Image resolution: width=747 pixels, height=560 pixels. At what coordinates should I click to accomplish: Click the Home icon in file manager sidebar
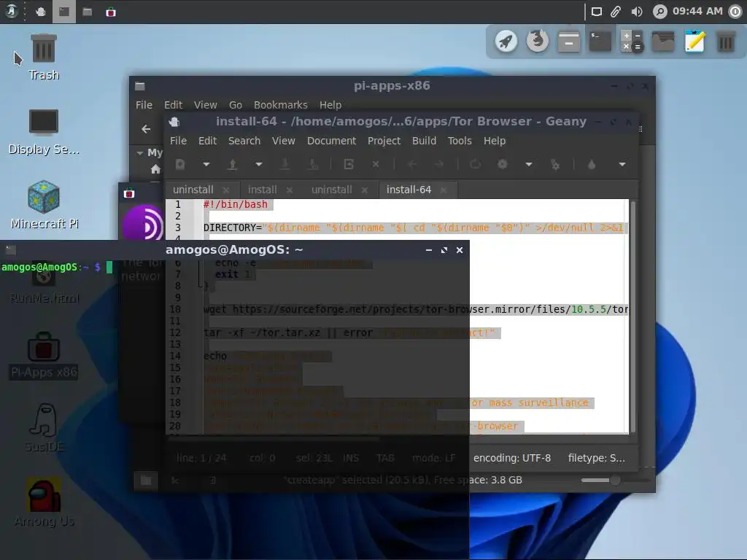[x=155, y=169]
